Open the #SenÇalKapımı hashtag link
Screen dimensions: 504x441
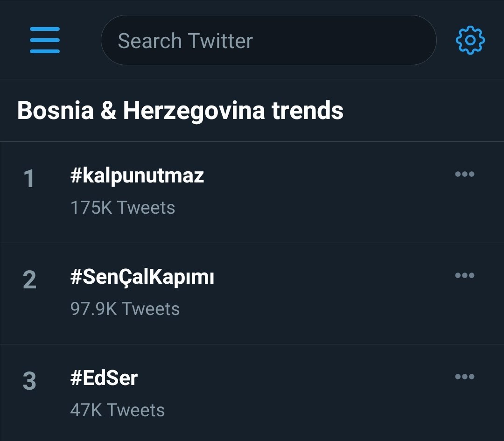[x=142, y=277]
